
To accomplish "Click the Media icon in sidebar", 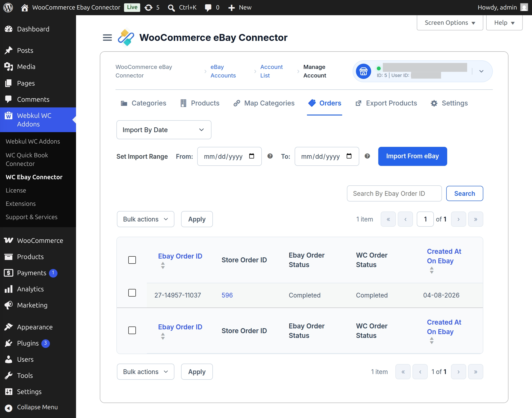I will click(9, 67).
